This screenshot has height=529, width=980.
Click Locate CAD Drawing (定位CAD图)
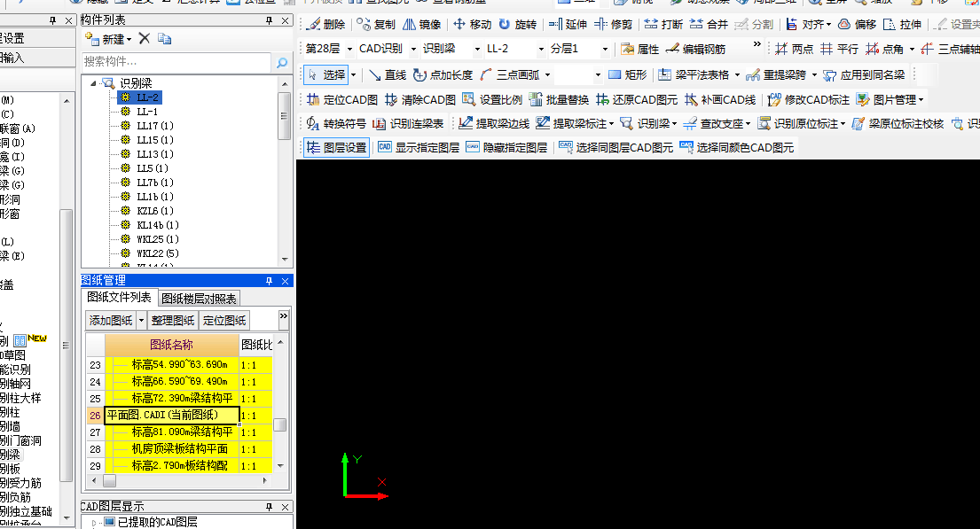tap(342, 100)
